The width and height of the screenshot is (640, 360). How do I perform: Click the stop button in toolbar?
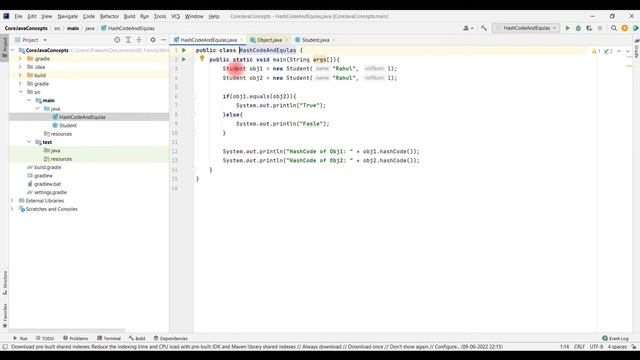(x=600, y=28)
